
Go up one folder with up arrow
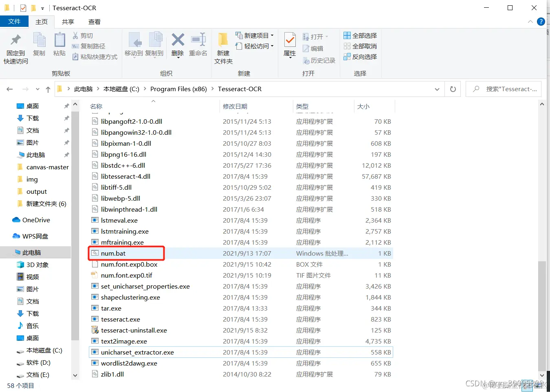pyautogui.click(x=48, y=89)
